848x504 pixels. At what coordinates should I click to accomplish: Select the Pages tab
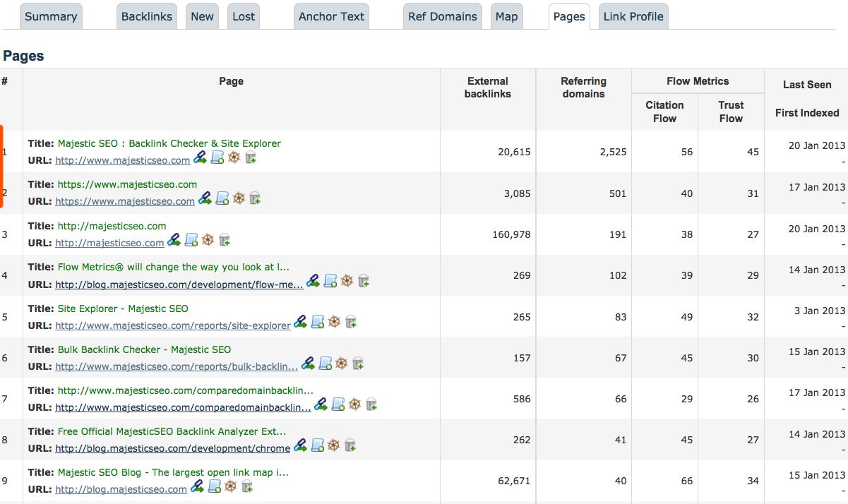569,16
